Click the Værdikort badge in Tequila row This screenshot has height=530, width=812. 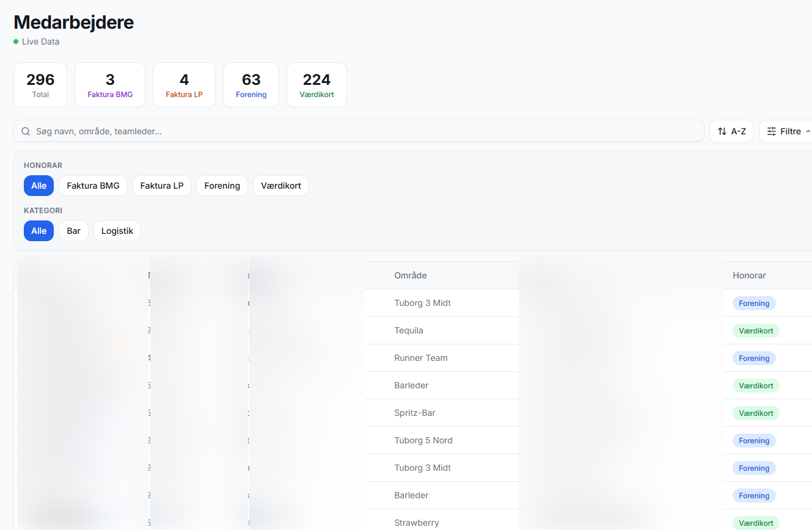[x=756, y=330]
